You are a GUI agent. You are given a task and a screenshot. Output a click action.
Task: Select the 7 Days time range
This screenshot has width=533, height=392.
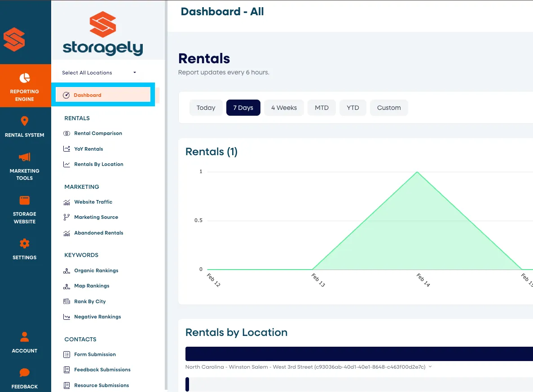[243, 108]
